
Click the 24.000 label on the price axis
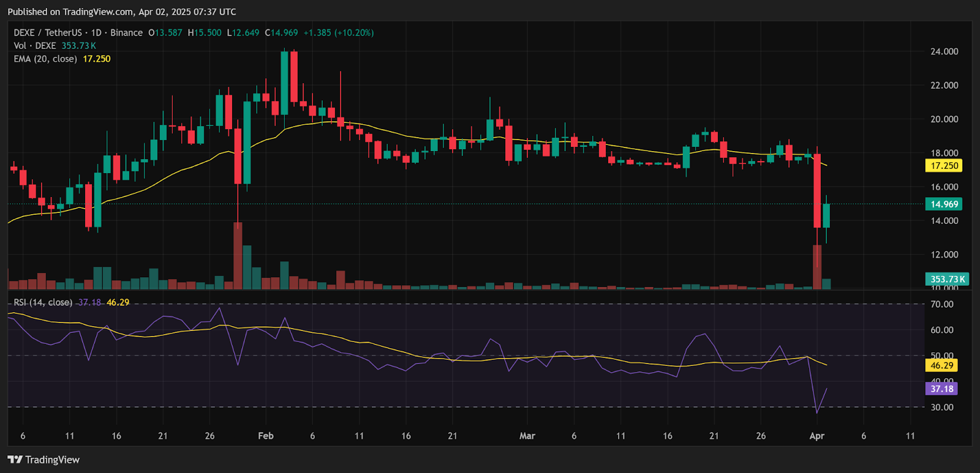pyautogui.click(x=944, y=51)
